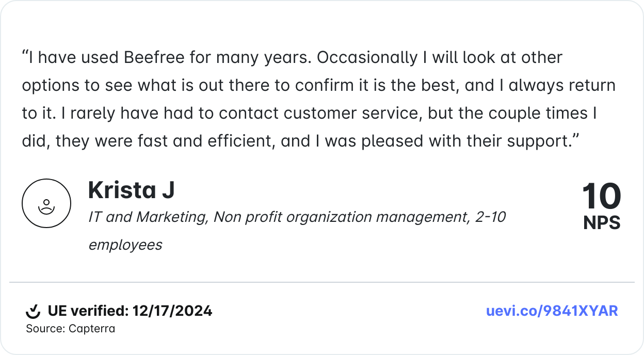Click the Krista J avatar icon
This screenshot has width=644, height=355.
pyautogui.click(x=46, y=203)
